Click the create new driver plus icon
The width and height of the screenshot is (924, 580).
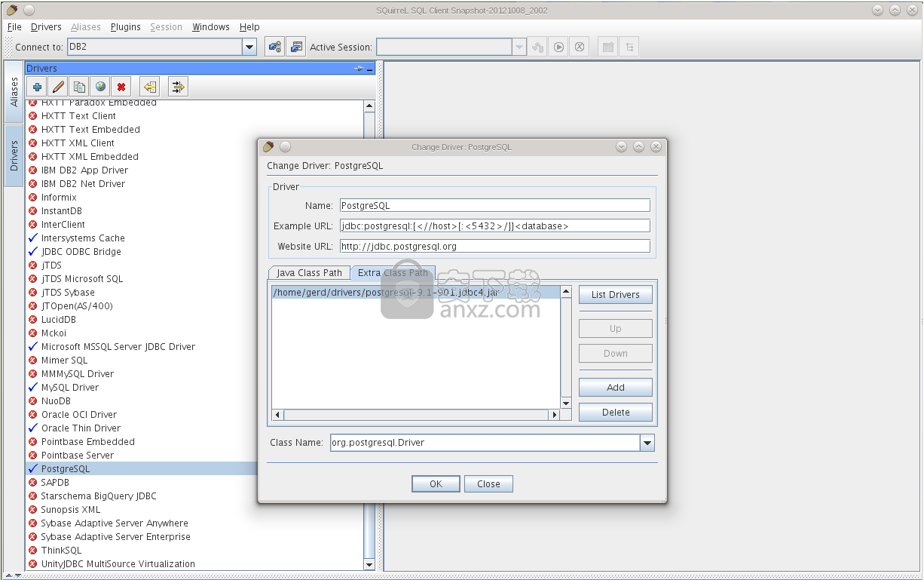pyautogui.click(x=37, y=87)
